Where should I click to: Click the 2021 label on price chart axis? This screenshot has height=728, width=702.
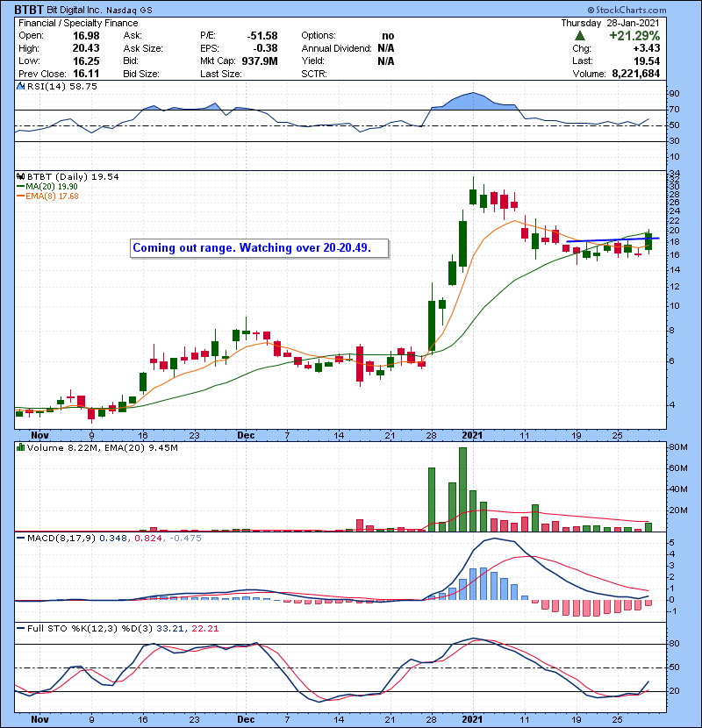pyautogui.click(x=472, y=436)
